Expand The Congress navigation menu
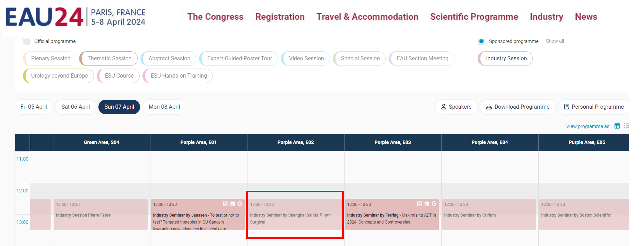The image size is (644, 246). click(x=215, y=17)
